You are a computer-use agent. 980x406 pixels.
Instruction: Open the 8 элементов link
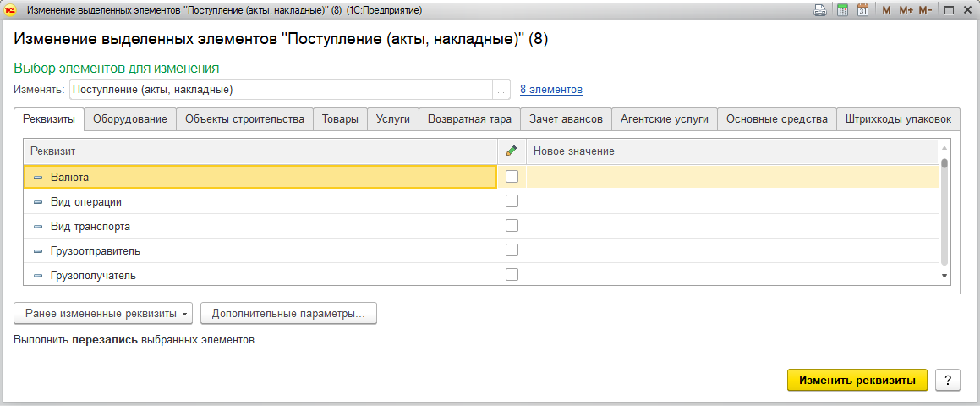click(x=551, y=90)
